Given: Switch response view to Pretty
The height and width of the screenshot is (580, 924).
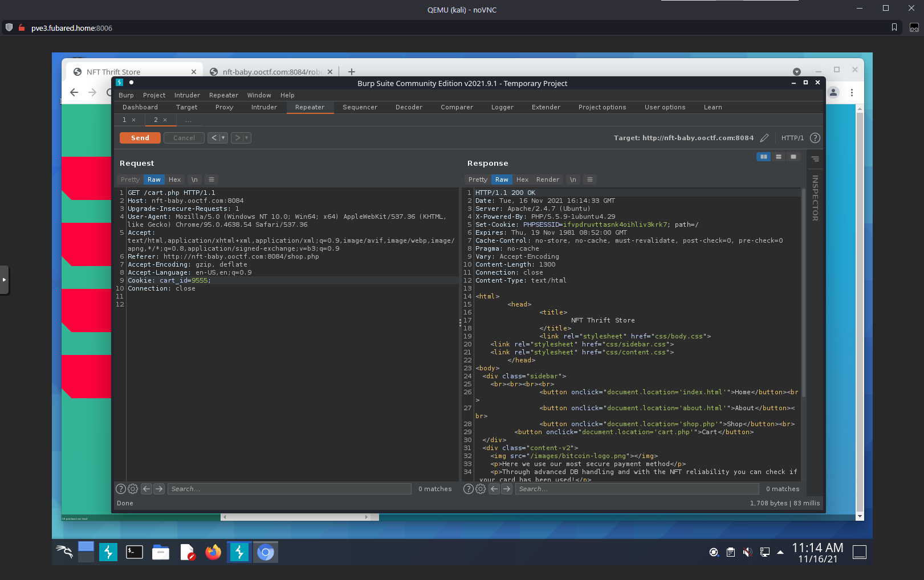Looking at the screenshot, I should point(478,179).
